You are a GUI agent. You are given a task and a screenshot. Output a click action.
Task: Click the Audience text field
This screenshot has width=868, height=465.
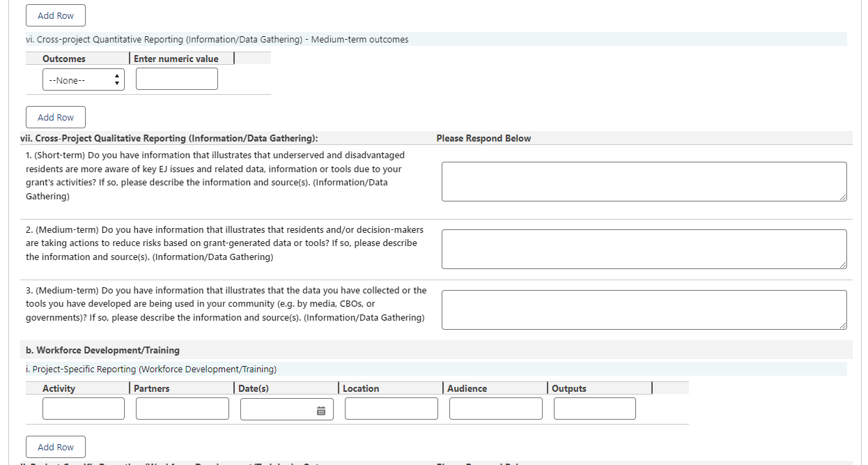click(x=495, y=409)
